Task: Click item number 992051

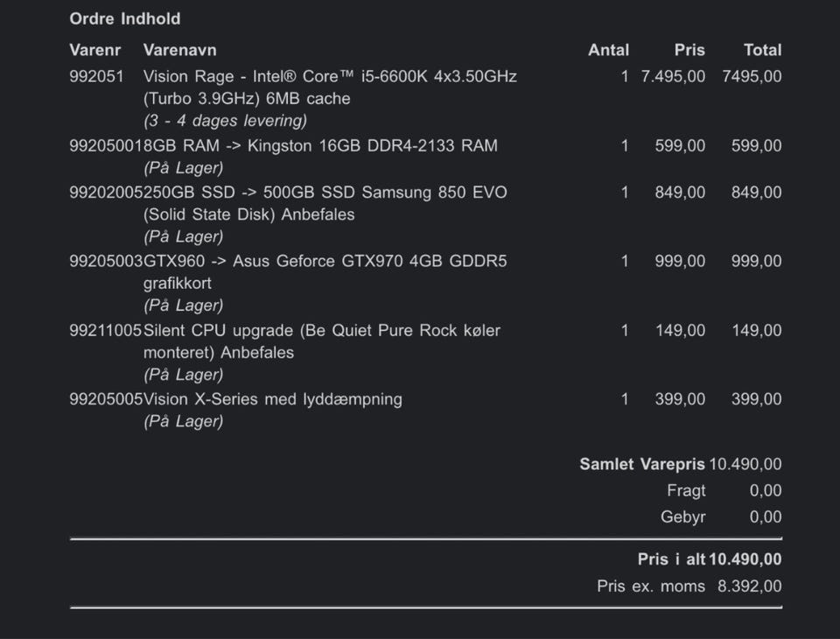Action: pyautogui.click(x=94, y=76)
